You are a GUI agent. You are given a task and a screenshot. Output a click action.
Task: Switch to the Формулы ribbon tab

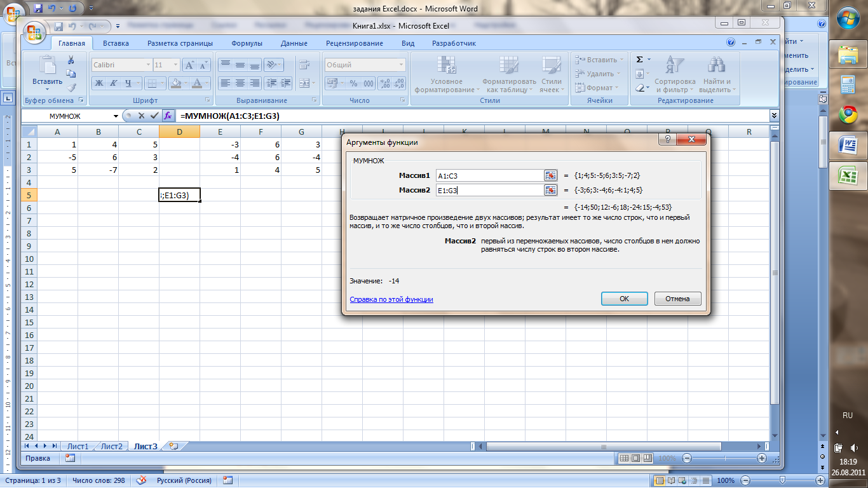tap(247, 43)
